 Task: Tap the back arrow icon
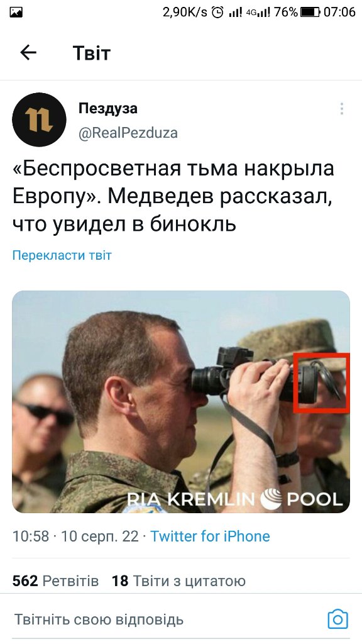[28, 53]
